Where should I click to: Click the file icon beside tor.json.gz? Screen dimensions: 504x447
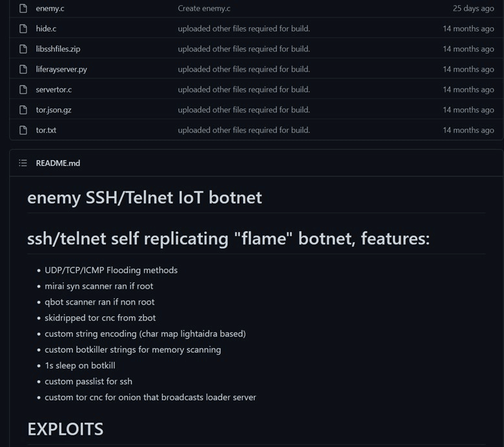point(23,110)
